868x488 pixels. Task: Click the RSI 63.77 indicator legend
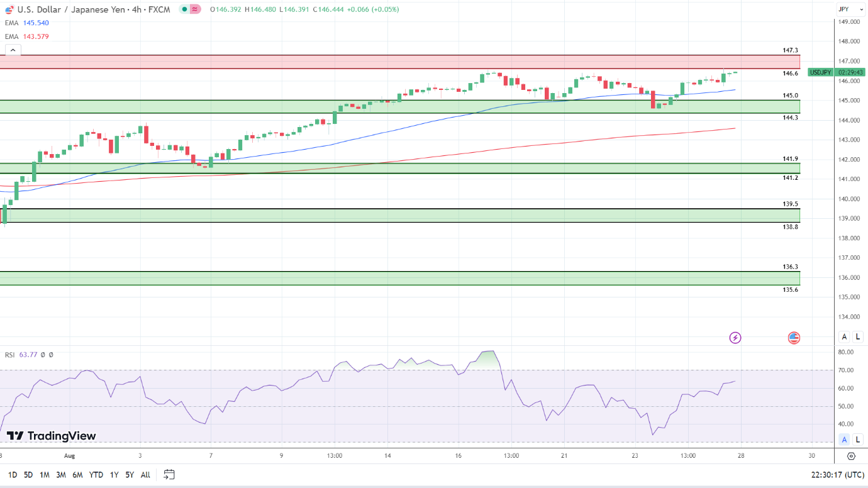(x=29, y=355)
